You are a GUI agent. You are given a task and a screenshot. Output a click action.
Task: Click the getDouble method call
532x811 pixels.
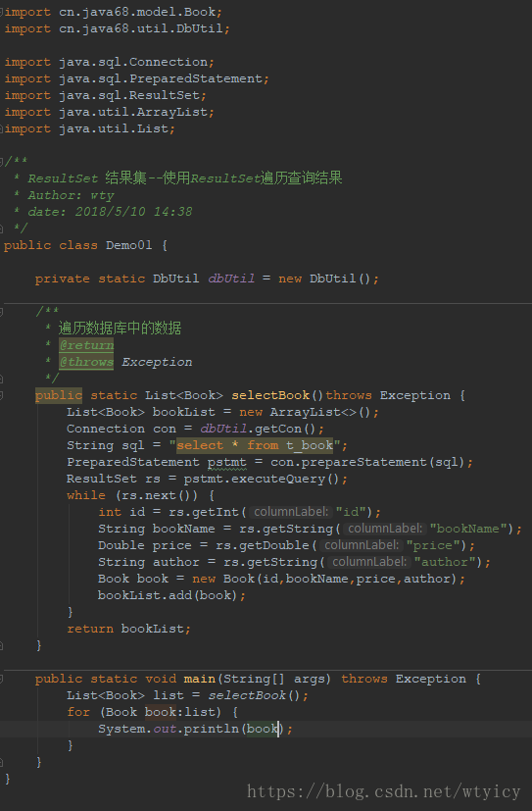pyautogui.click(x=274, y=545)
